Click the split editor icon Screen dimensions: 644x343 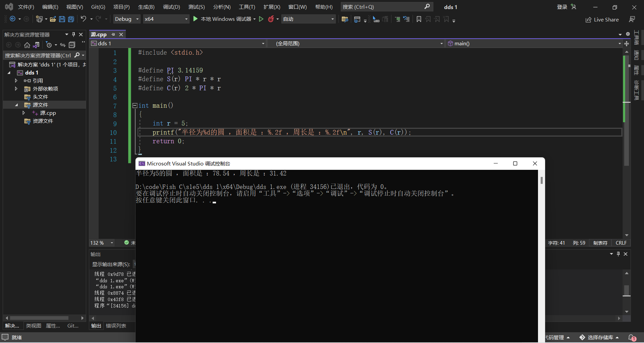[x=627, y=44]
